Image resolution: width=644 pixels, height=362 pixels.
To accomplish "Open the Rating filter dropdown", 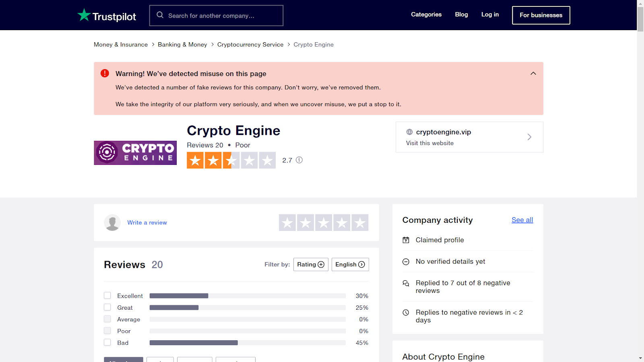I will pyautogui.click(x=311, y=264).
